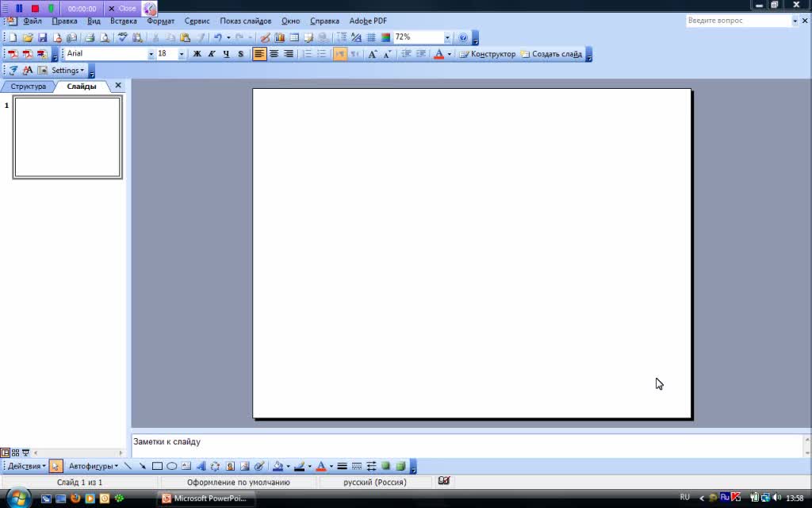
Task: Click the Конструктор button
Action: (x=488, y=54)
